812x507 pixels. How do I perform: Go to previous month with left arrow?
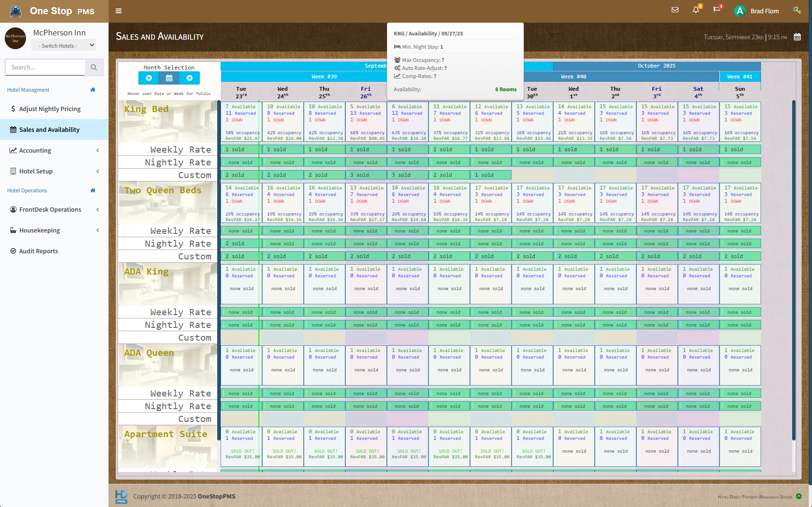(149, 78)
